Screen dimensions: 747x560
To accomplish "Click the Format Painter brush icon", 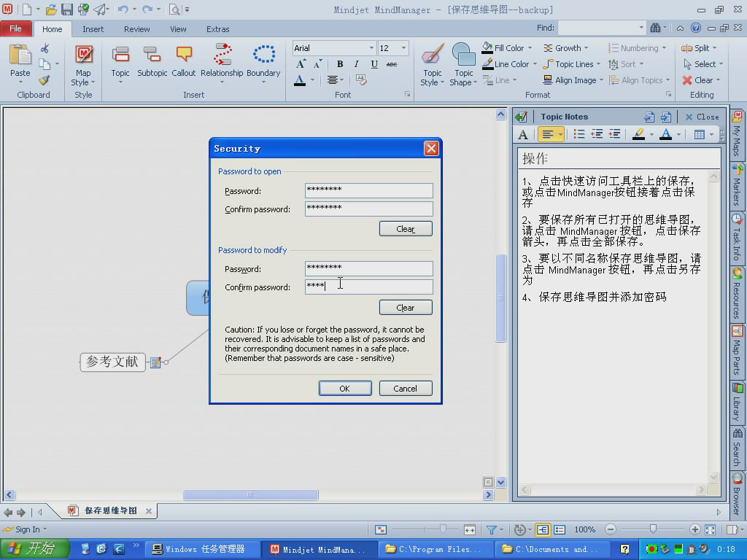I will coord(44,80).
